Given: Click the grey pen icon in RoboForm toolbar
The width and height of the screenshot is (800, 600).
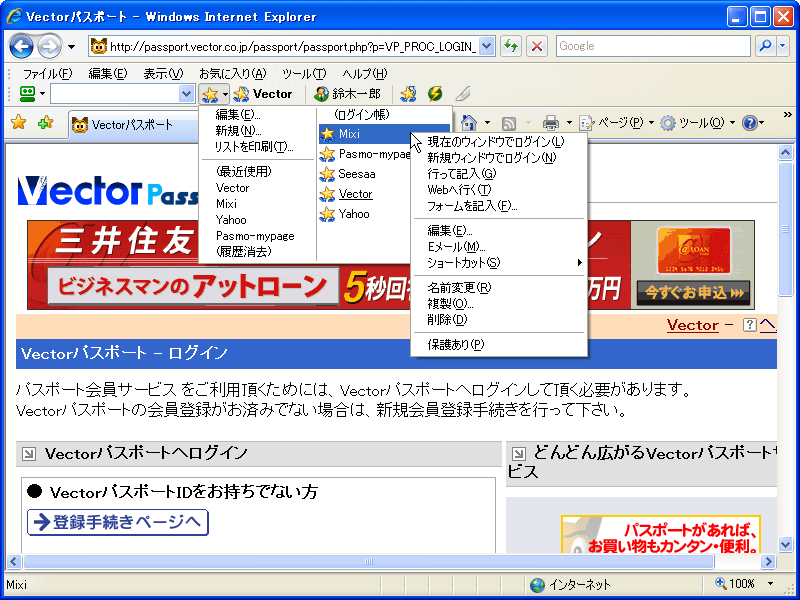Looking at the screenshot, I should (x=462, y=94).
